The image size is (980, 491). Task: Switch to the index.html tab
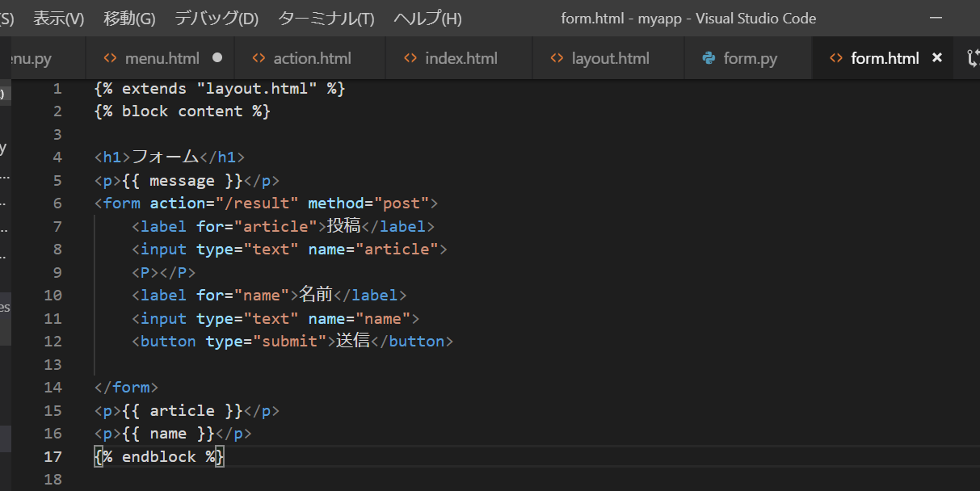(459, 58)
